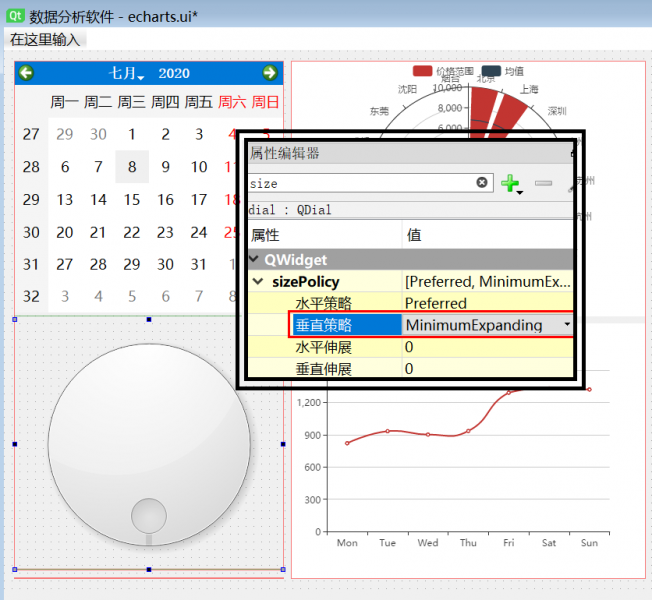Collapse the sizePolicy property row

tap(261, 282)
